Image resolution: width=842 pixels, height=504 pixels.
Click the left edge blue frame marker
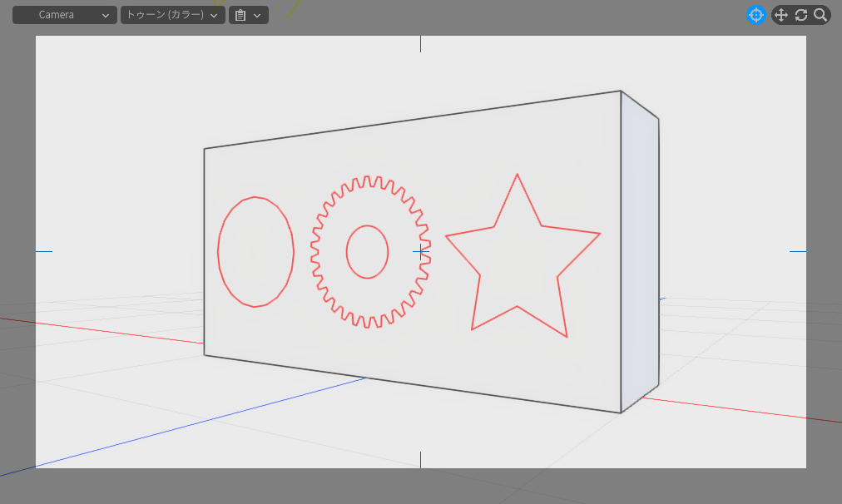click(43, 251)
